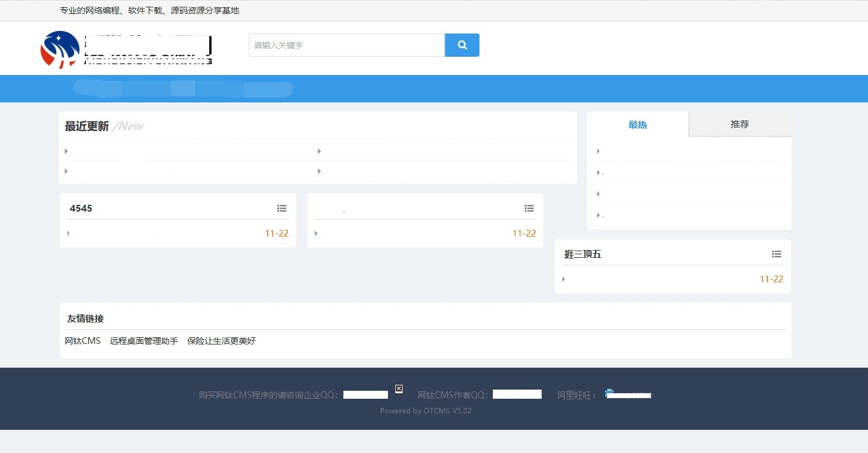
Task: Switch to the 推荐 tab
Action: pyautogui.click(x=739, y=124)
